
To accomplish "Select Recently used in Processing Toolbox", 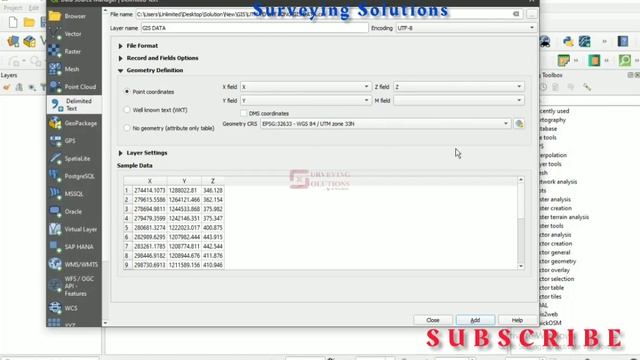I will 554,111.
